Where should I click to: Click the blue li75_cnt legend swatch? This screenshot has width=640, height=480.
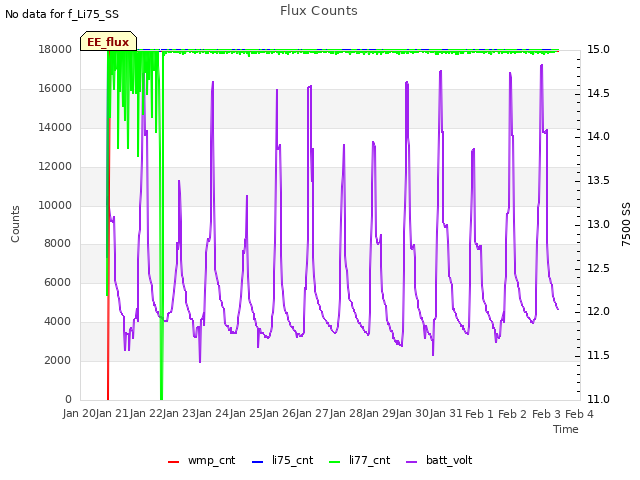coord(258,462)
